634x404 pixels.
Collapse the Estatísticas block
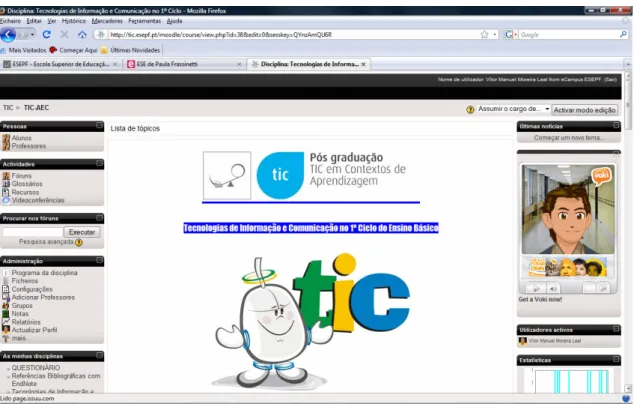(x=616, y=359)
